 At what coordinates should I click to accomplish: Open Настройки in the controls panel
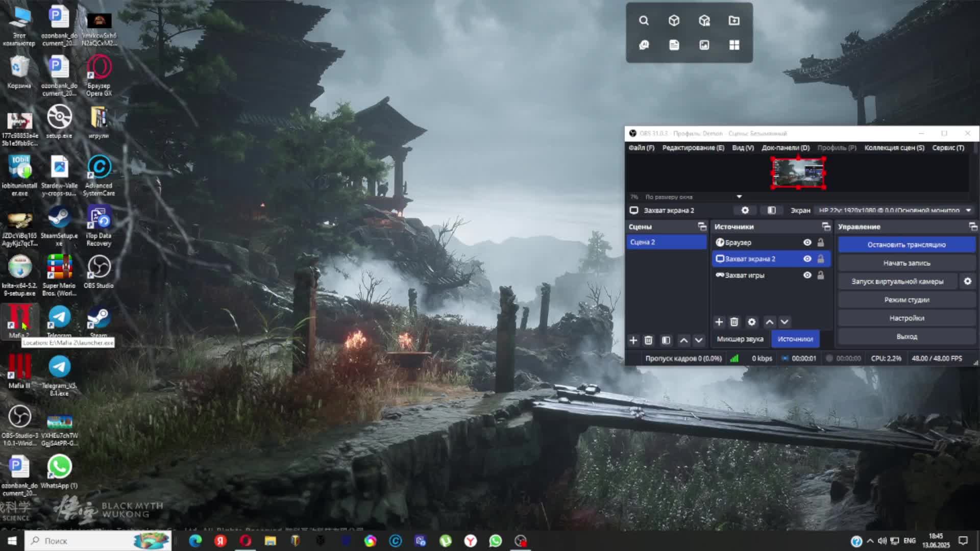pos(906,318)
